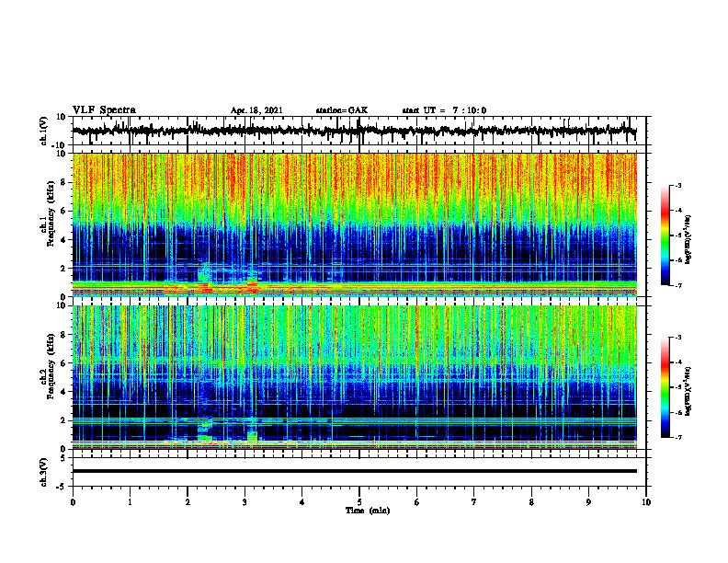Click the "station=GAK" label
The height and width of the screenshot is (563, 728).
pyautogui.click(x=342, y=110)
